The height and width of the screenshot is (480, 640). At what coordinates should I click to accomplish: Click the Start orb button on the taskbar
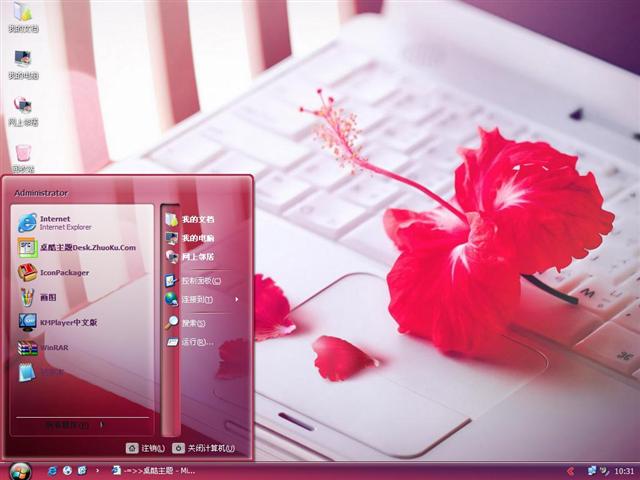point(20,471)
